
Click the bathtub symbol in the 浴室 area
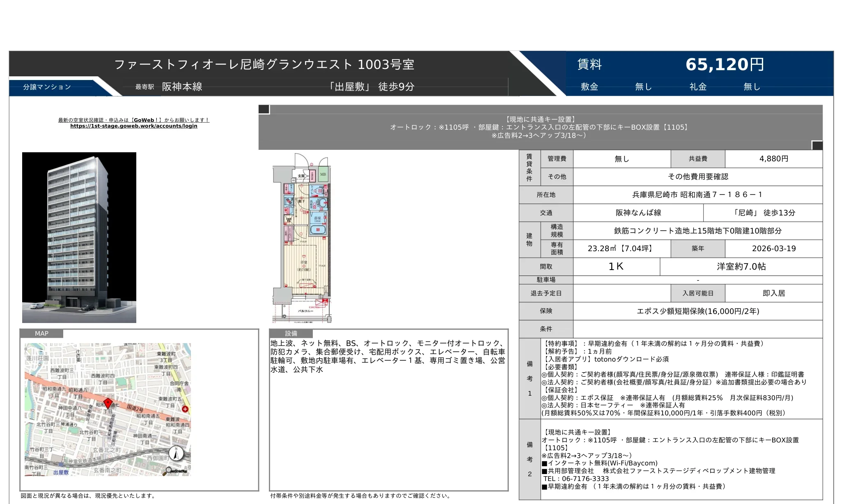[x=318, y=229]
